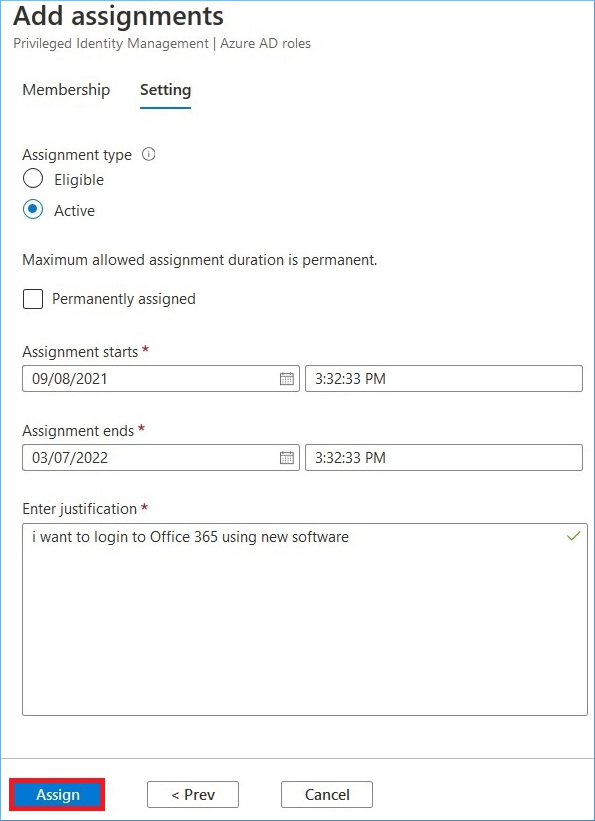Focus the Assignment starts date field 09/08/2021
Viewport: 595px width, 821px height.
click(161, 379)
